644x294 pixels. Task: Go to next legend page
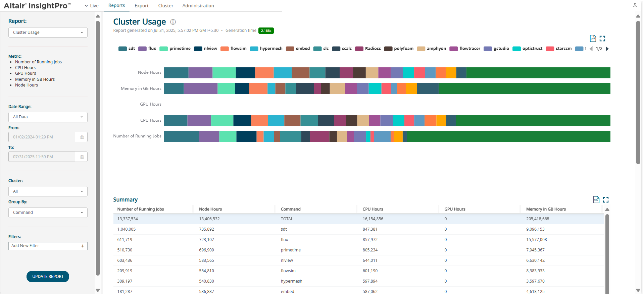coord(607,49)
